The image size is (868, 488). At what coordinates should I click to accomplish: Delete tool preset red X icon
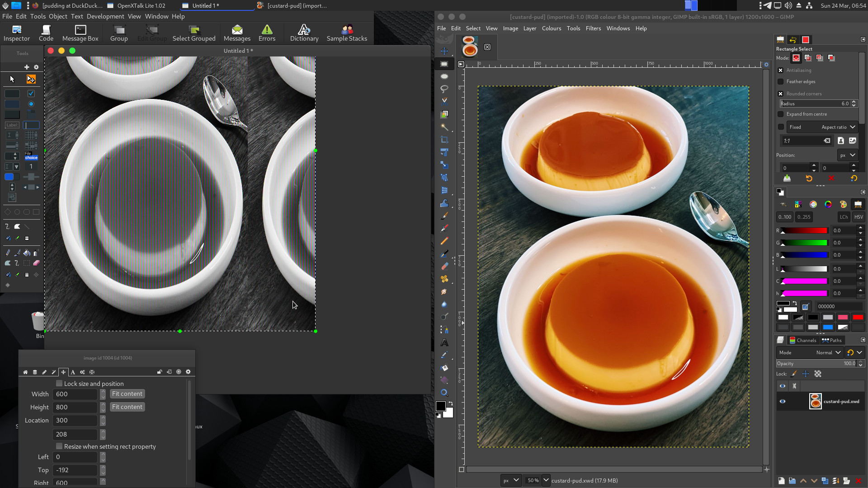point(831,178)
